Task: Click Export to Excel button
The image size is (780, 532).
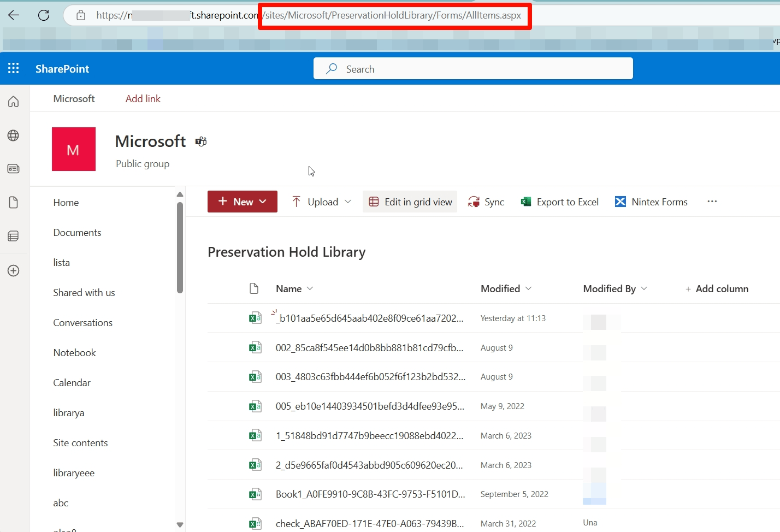Action: click(560, 202)
